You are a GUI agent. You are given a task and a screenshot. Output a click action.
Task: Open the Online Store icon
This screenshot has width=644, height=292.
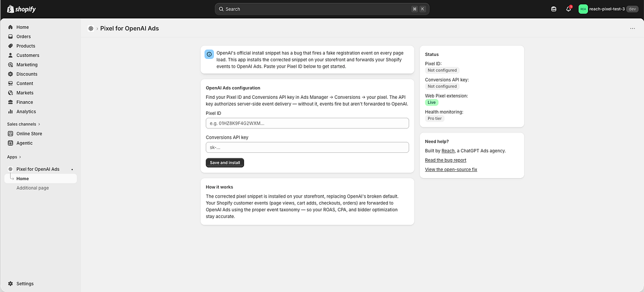pyautogui.click(x=10, y=133)
